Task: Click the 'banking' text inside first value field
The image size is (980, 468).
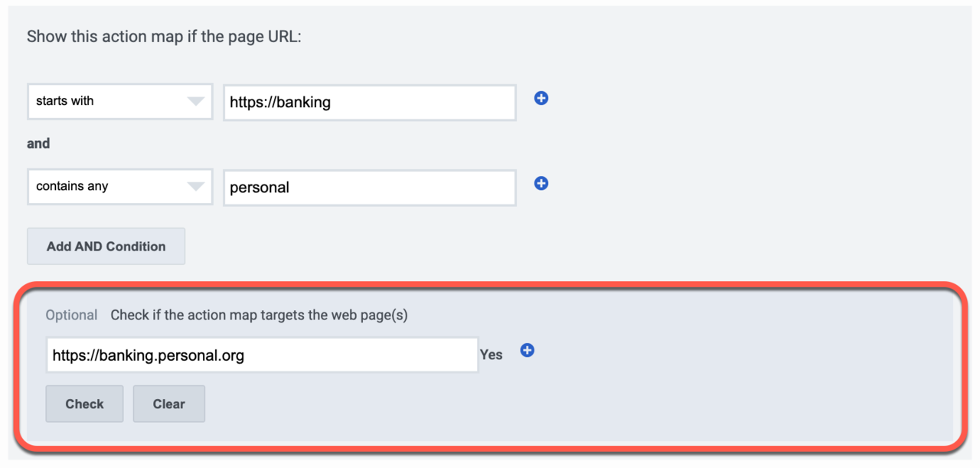Action: 302,102
